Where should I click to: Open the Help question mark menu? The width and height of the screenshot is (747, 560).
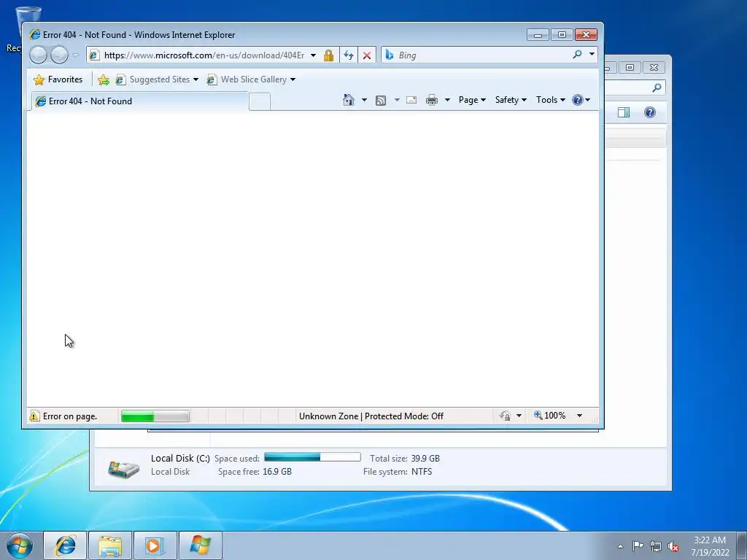[581, 100]
